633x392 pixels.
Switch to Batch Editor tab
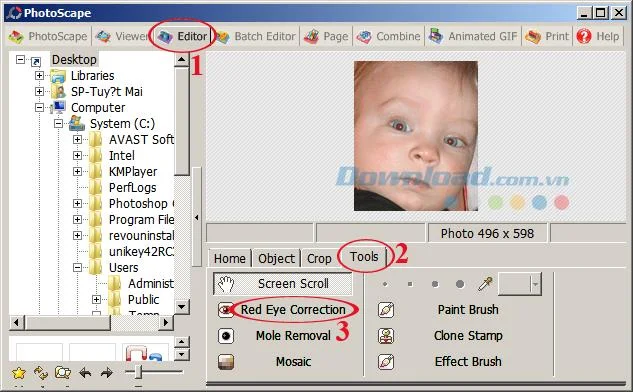(x=256, y=36)
